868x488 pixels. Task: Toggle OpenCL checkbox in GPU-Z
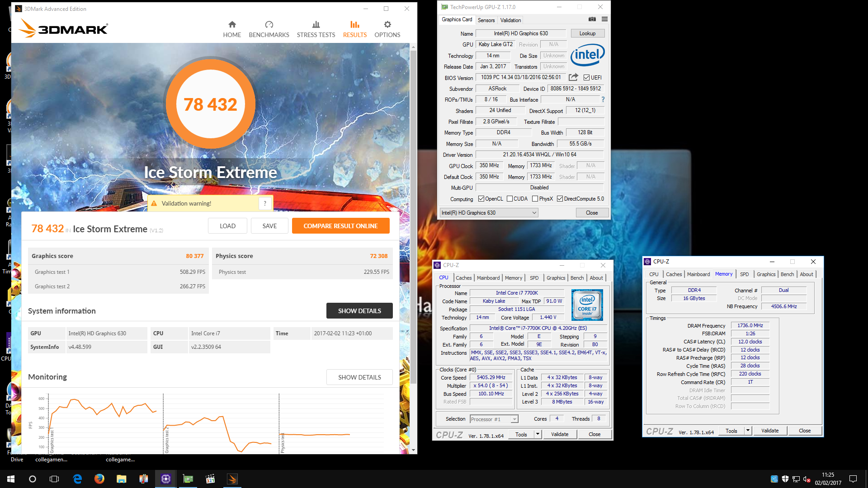[481, 199]
